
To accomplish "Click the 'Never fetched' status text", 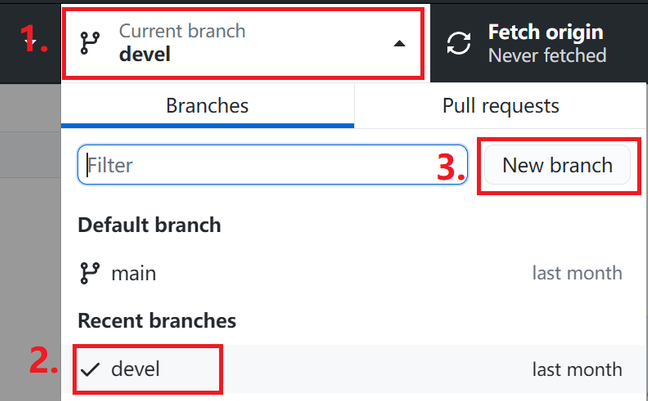I will click(547, 55).
